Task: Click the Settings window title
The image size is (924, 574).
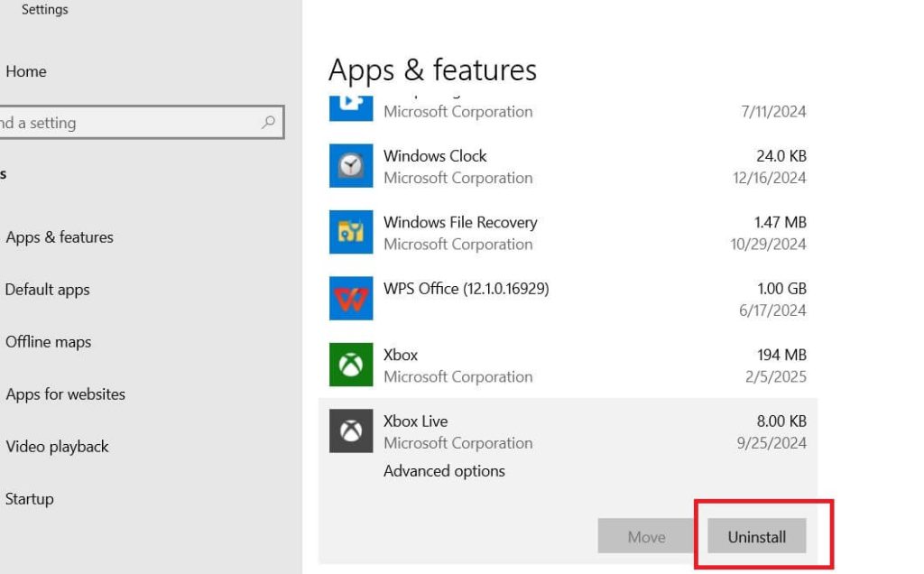Action: 45,9
